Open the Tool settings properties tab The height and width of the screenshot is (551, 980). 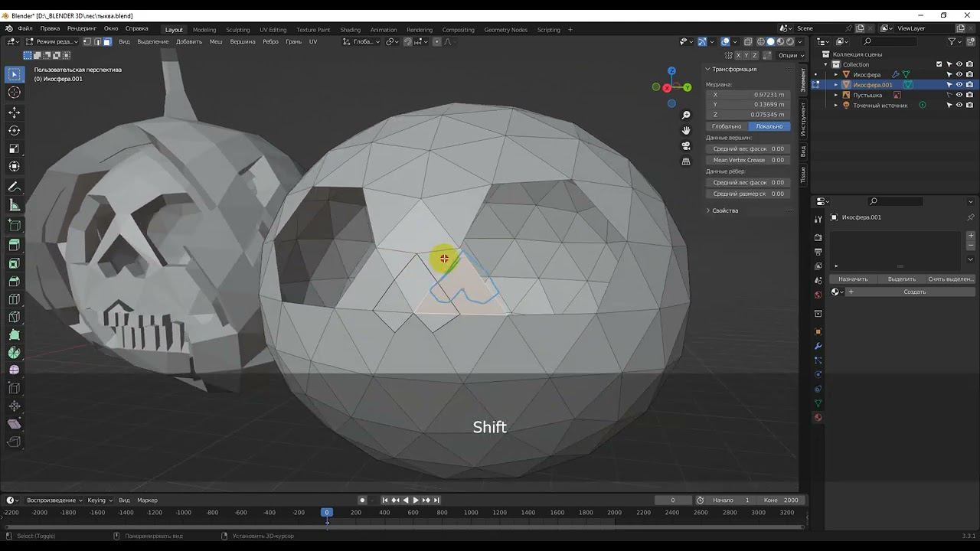[818, 219]
